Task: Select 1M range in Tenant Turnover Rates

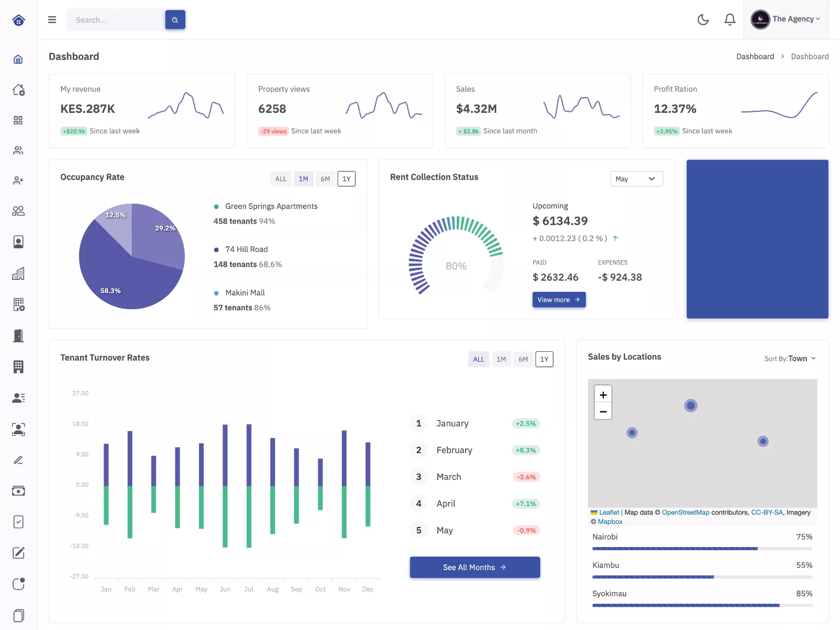Action: (x=501, y=360)
